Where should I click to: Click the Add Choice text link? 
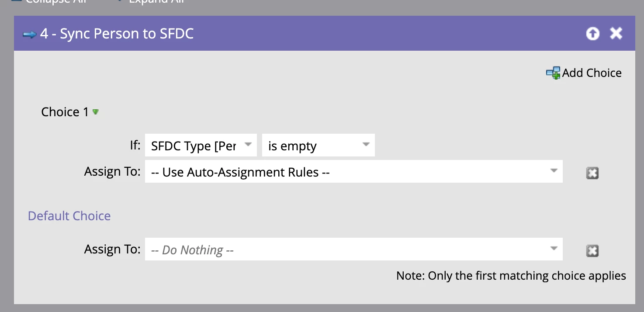(x=592, y=73)
